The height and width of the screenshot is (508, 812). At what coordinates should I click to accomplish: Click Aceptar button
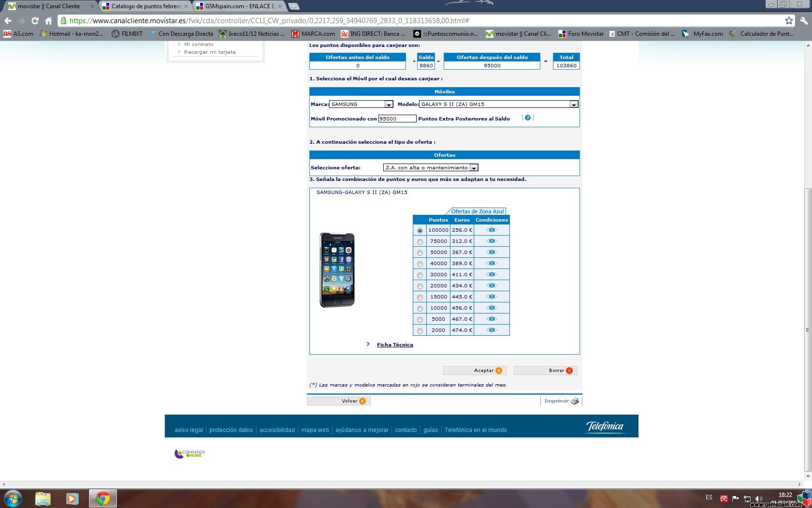[475, 371]
